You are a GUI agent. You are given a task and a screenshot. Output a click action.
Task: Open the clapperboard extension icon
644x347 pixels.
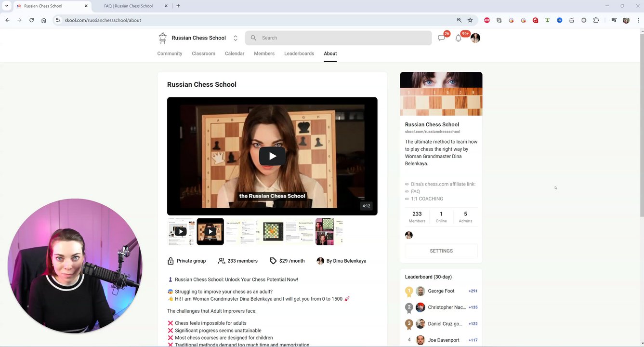click(x=572, y=20)
